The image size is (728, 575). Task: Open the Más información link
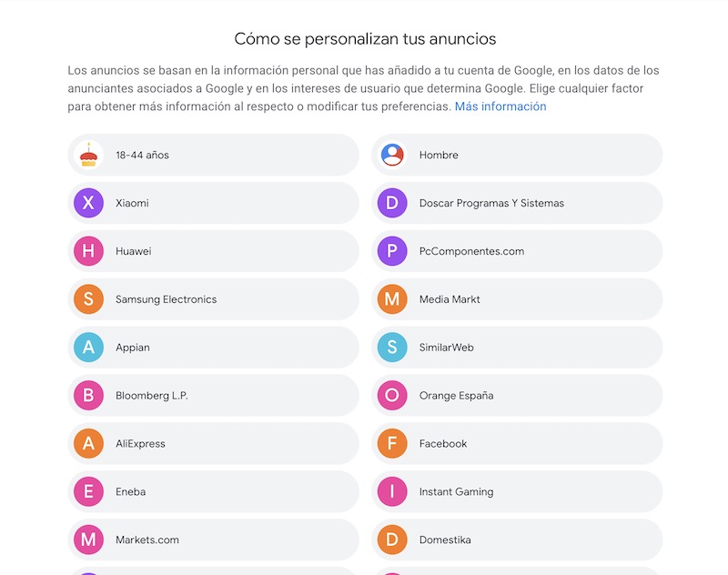500,106
